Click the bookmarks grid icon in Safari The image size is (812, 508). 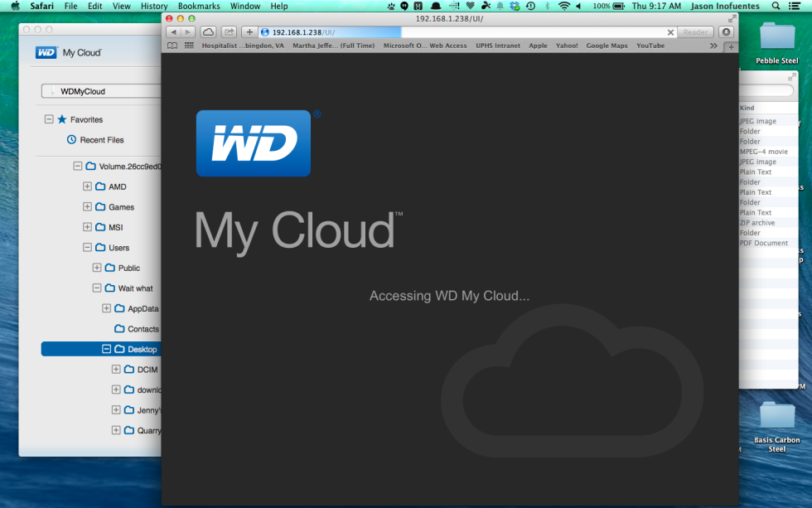pos(189,46)
